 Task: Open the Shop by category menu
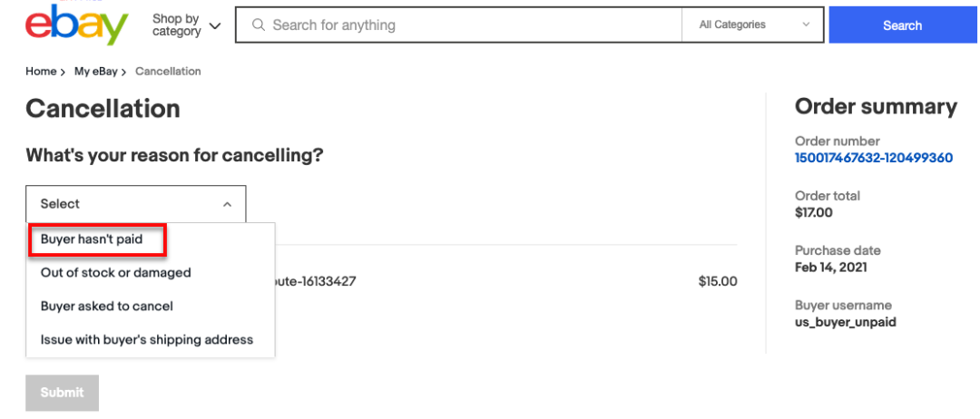click(x=186, y=25)
